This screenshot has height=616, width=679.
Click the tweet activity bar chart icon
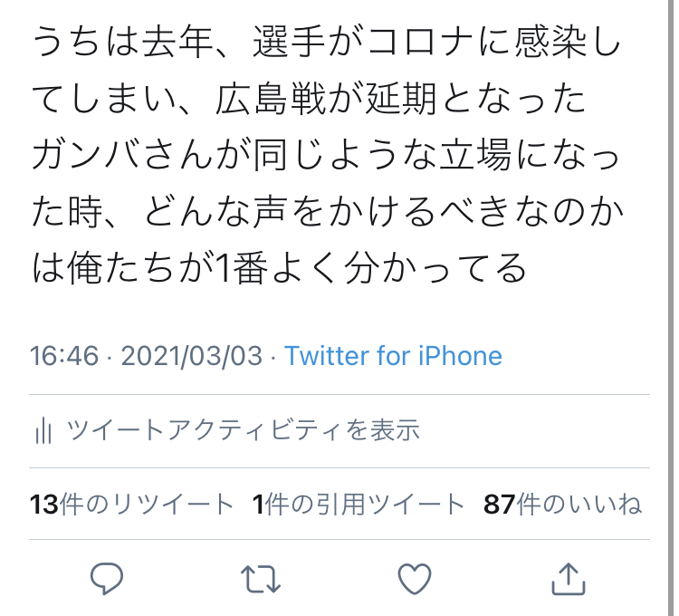42,431
